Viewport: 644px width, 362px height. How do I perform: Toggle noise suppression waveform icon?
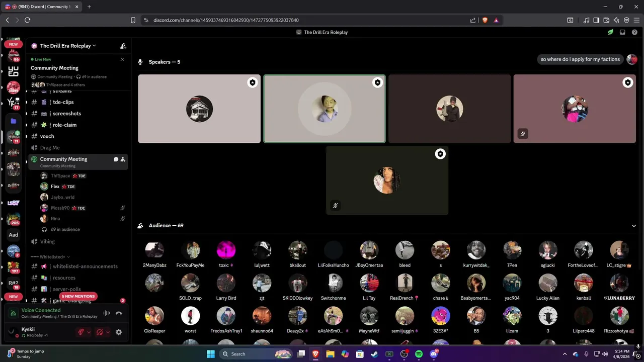click(x=107, y=313)
